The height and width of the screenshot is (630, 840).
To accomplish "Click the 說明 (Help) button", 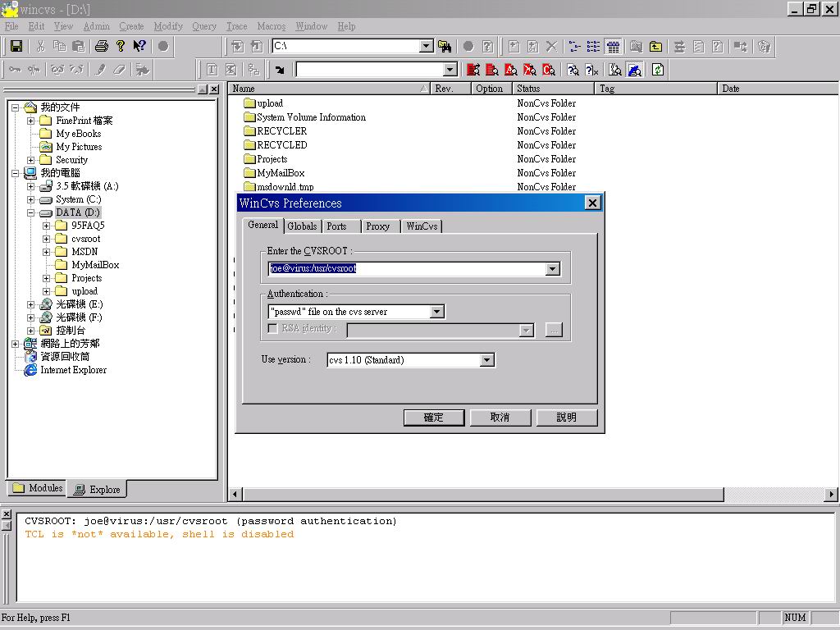I will 566,418.
